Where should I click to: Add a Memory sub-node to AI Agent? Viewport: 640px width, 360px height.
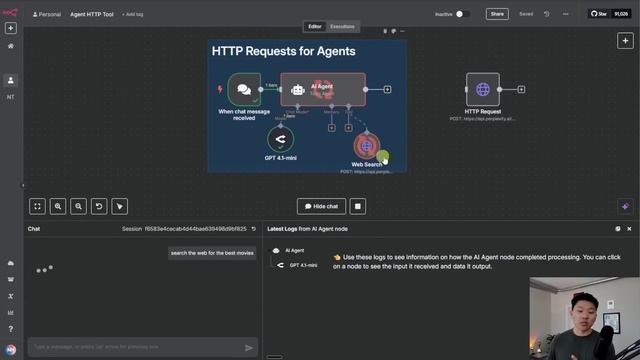(331, 128)
